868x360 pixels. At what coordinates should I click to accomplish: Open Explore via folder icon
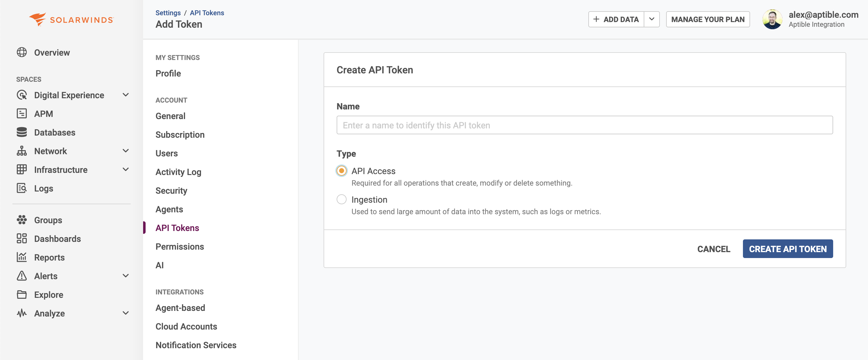(x=22, y=294)
